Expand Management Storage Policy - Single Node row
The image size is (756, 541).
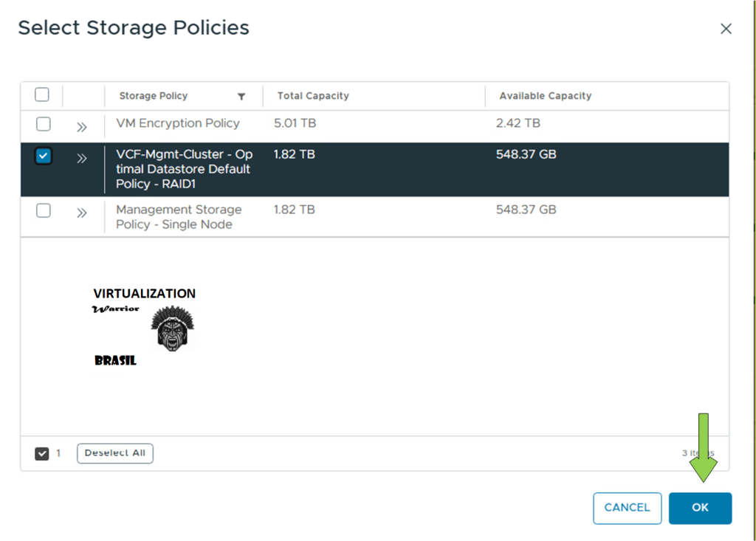pyautogui.click(x=81, y=213)
